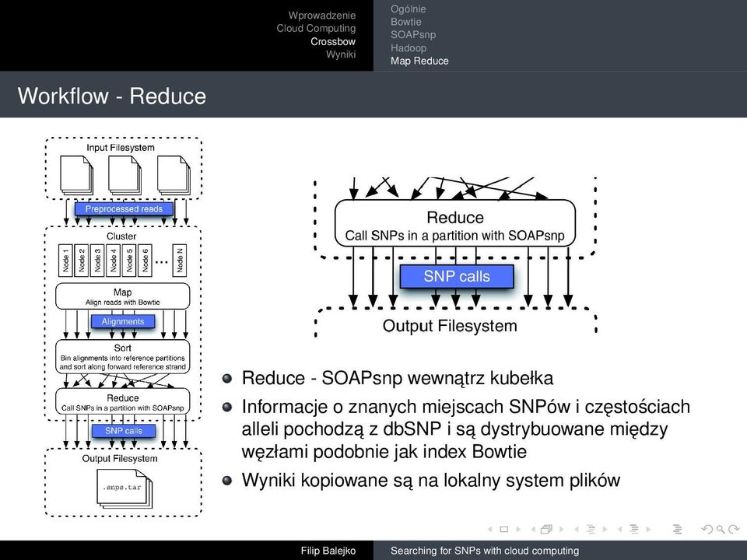Click author name Filip Balejko in footer
This screenshot has height=560, width=747.
coord(328,551)
